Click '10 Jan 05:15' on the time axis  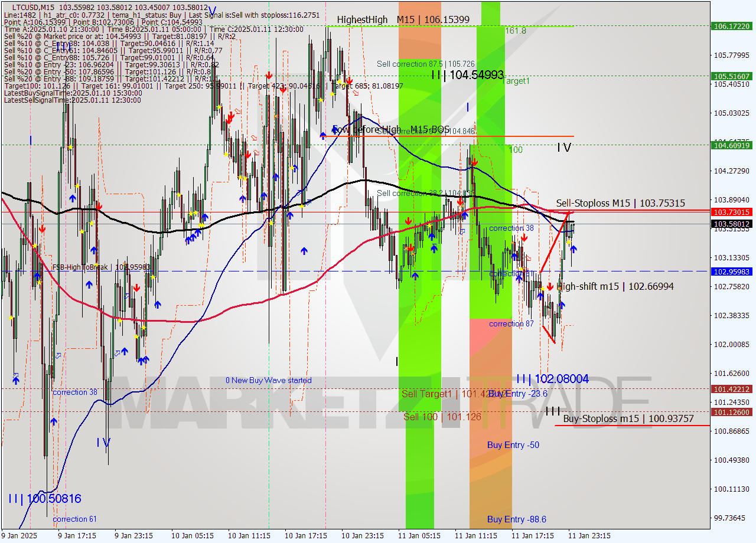coord(192,536)
